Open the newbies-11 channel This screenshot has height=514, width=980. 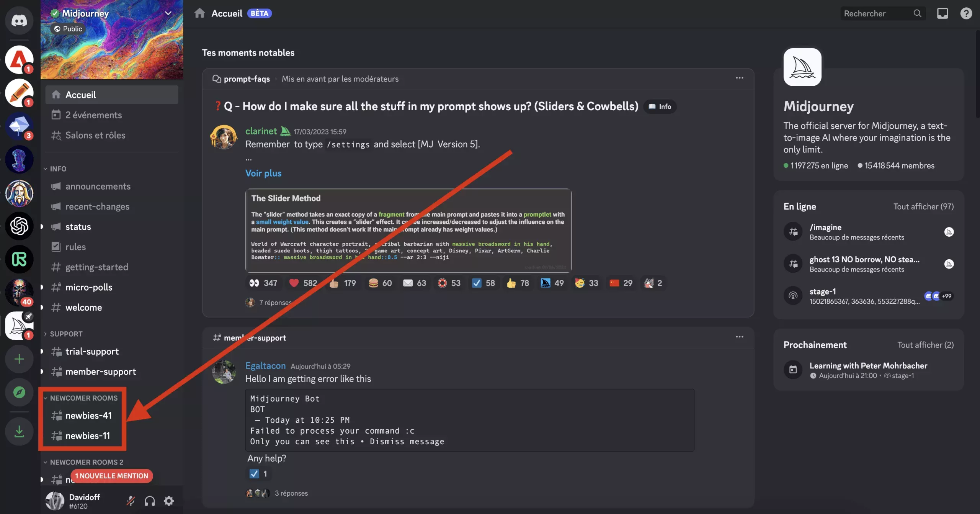tap(112, 436)
